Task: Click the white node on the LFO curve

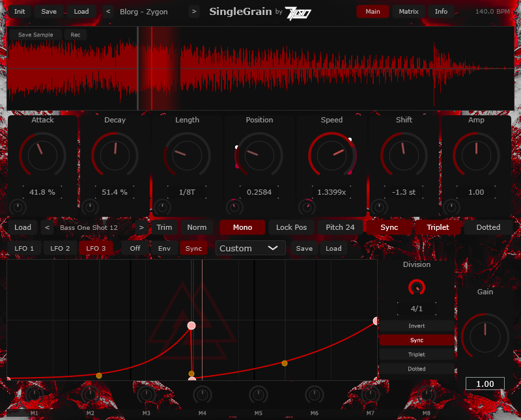Action: (x=191, y=325)
